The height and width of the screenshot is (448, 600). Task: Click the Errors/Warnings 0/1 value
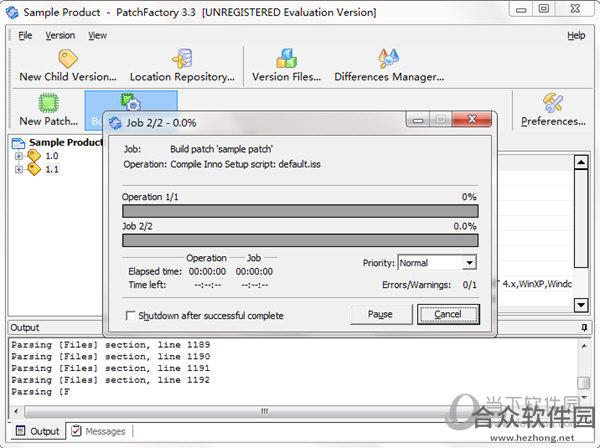tap(470, 285)
